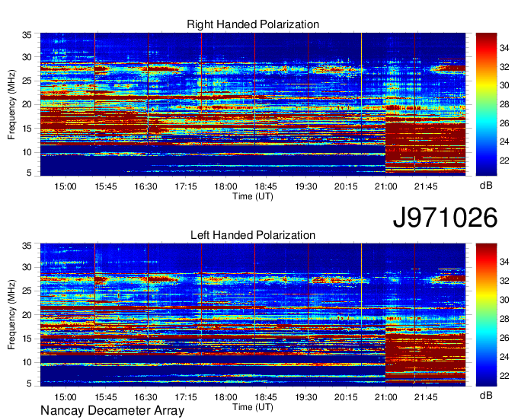
Task: Click the 18:00 tick on Right Handed plot
Action: (x=225, y=186)
